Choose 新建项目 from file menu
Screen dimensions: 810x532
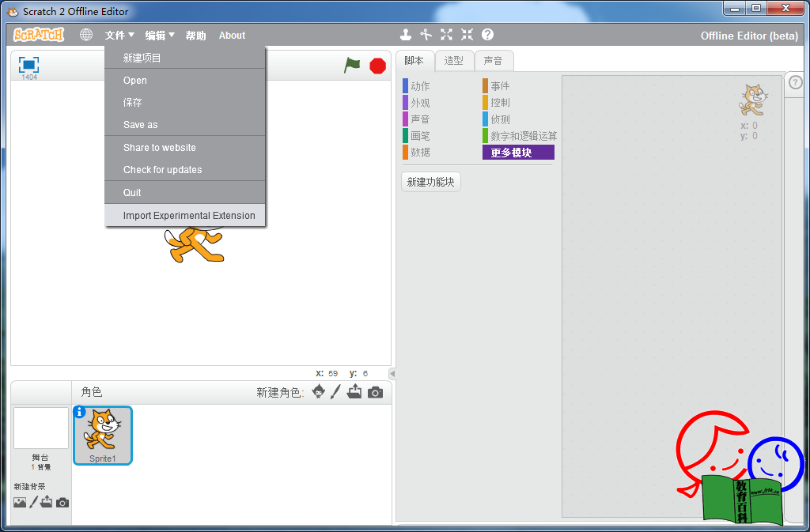point(185,58)
